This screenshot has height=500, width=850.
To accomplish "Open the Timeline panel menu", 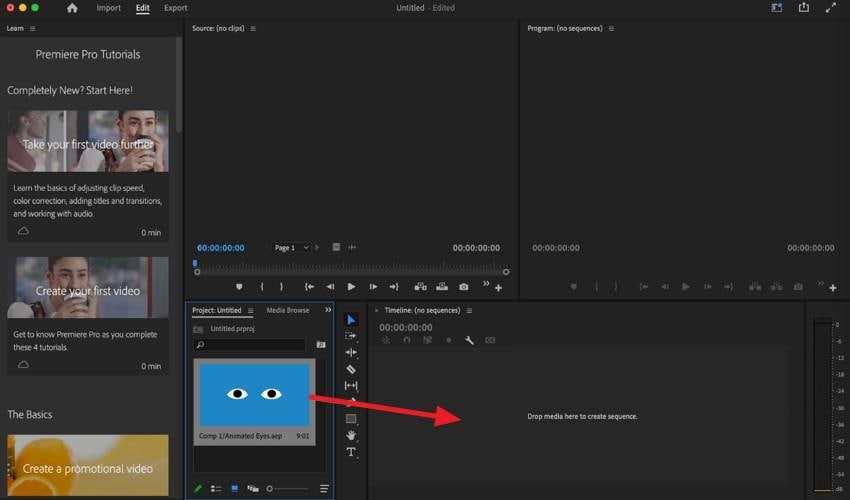I will (469, 311).
